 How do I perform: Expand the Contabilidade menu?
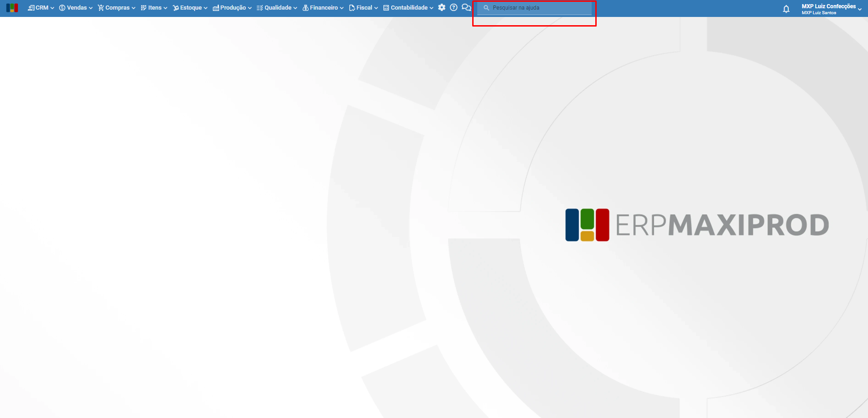click(x=408, y=8)
